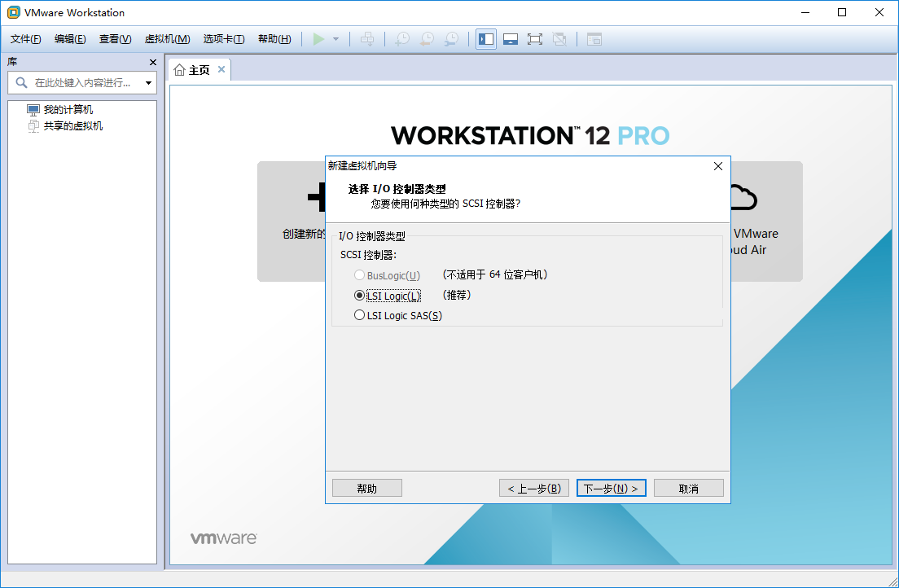Click the Unity mode icon

559,39
